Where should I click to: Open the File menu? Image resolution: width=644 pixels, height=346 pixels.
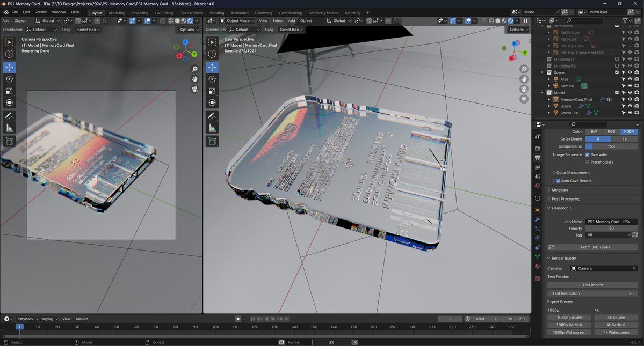15,12
